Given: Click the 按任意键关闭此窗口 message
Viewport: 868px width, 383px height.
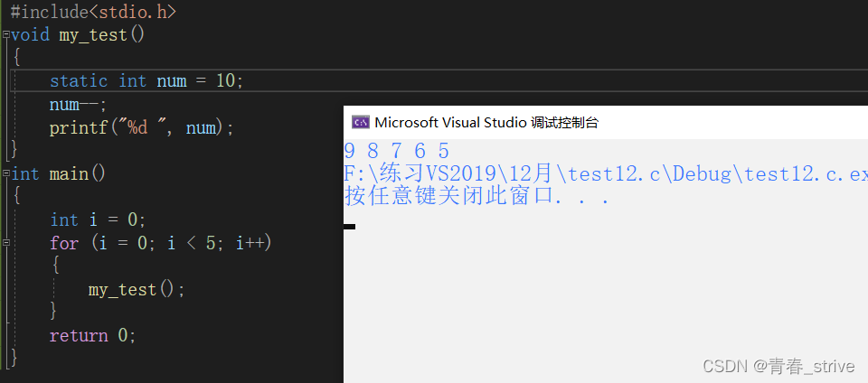Looking at the screenshot, I should 476,196.
